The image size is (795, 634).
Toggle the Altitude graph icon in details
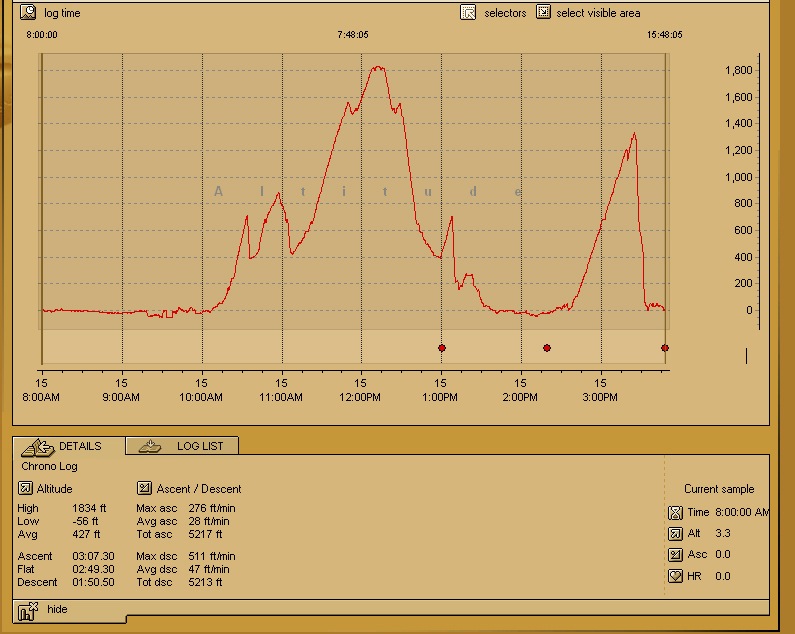pyautogui.click(x=25, y=489)
